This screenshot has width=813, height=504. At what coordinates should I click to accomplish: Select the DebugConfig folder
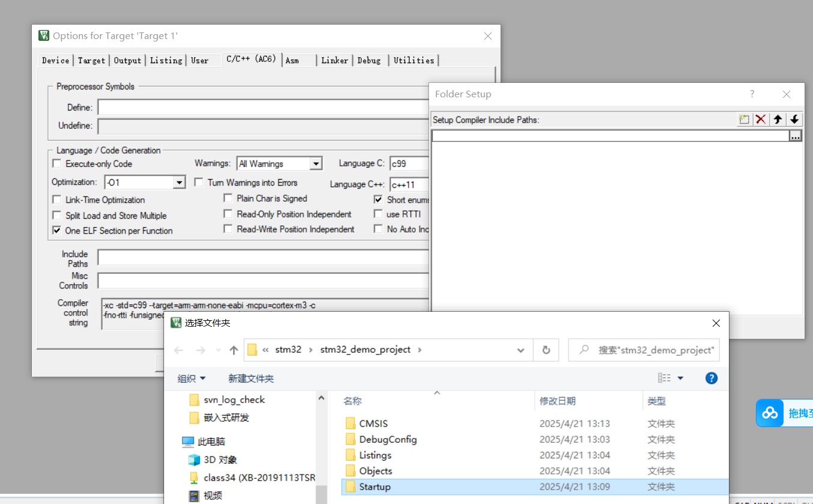pos(388,439)
